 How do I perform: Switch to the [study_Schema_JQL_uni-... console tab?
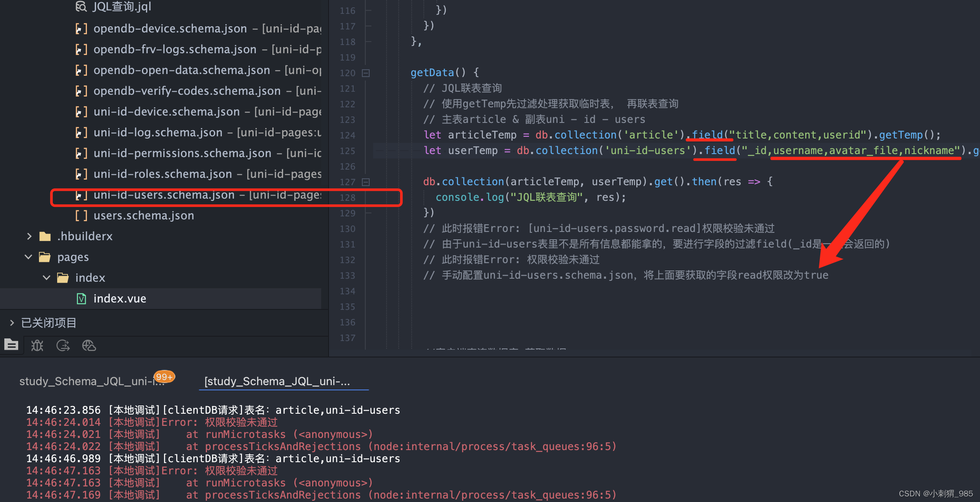coord(277,381)
